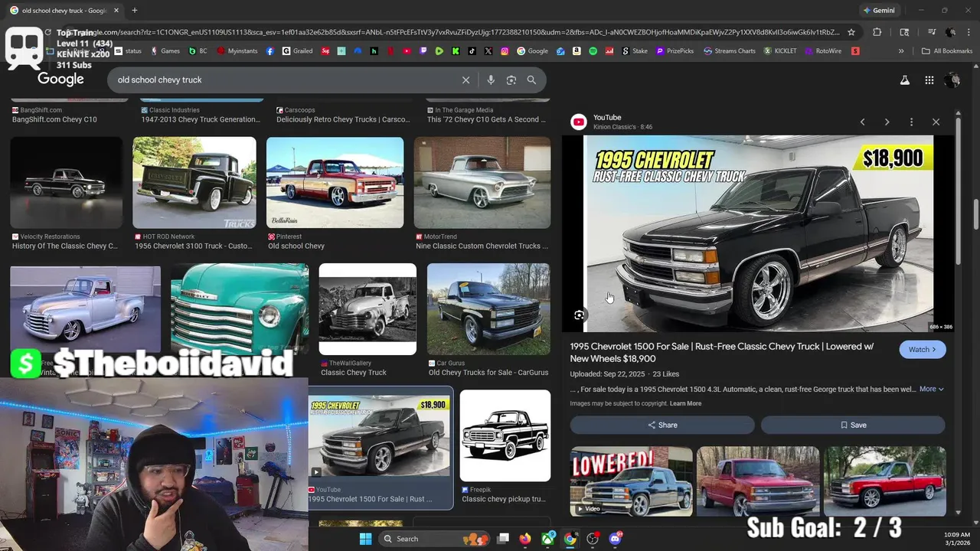Open the All Bookmarks folder
The height and width of the screenshot is (551, 980).
946,51
